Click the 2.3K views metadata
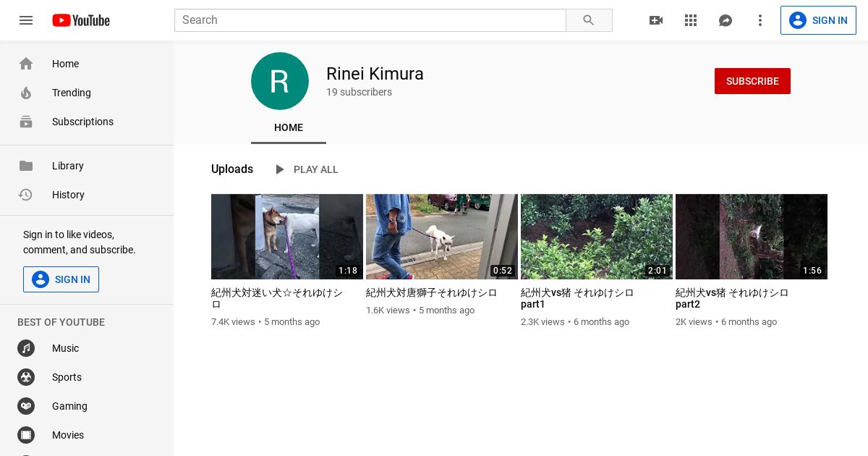This screenshot has width=868, height=456. point(542,322)
